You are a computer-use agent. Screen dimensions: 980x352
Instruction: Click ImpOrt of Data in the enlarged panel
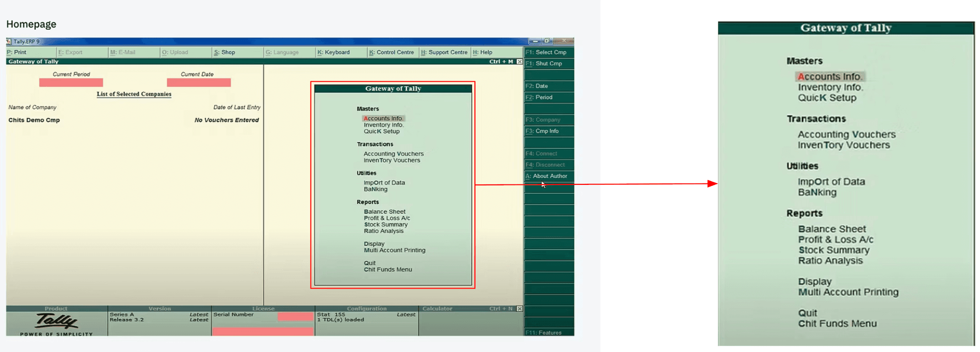[x=831, y=182]
